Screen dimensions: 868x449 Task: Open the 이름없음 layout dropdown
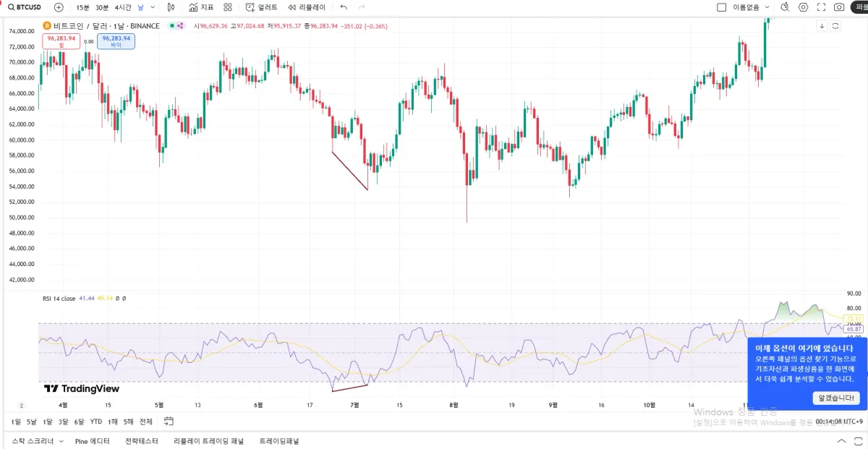[x=751, y=7]
